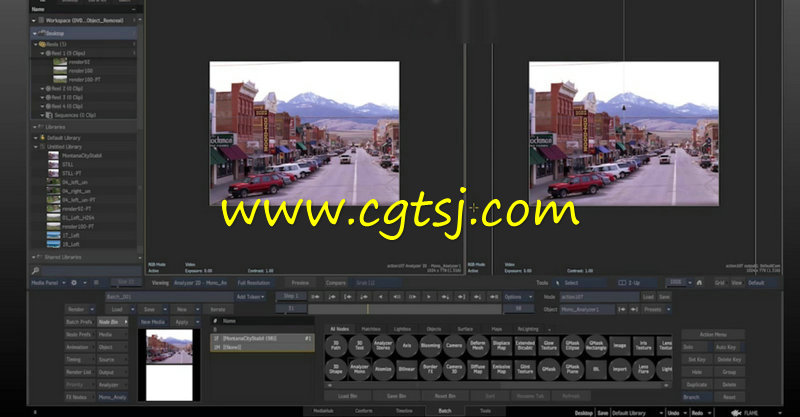Click the Duplicate button
This screenshot has height=417, width=800.
click(x=696, y=384)
